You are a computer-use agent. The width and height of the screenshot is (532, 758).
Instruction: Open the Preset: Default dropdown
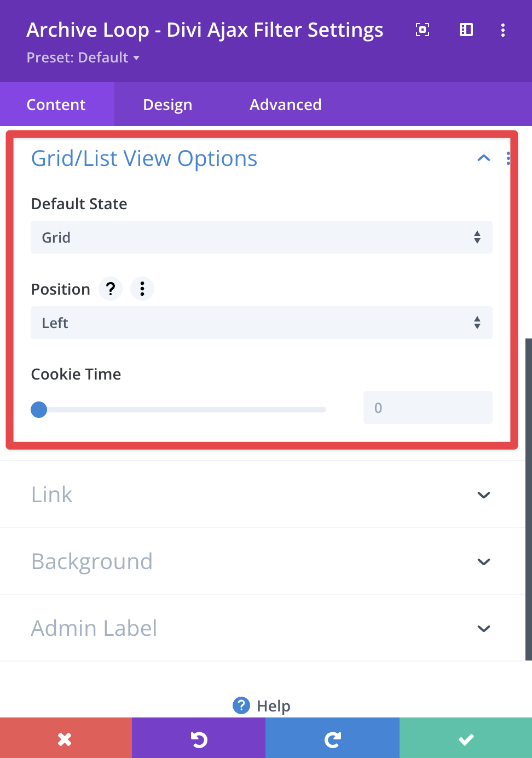point(83,58)
